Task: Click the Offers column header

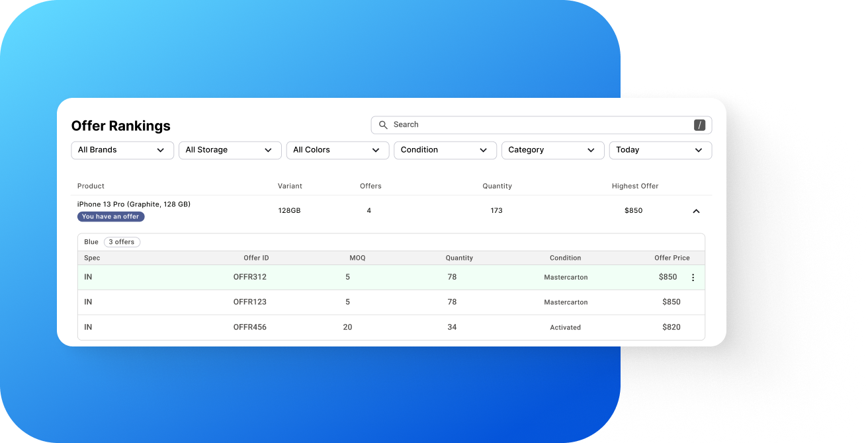Action: coord(370,186)
